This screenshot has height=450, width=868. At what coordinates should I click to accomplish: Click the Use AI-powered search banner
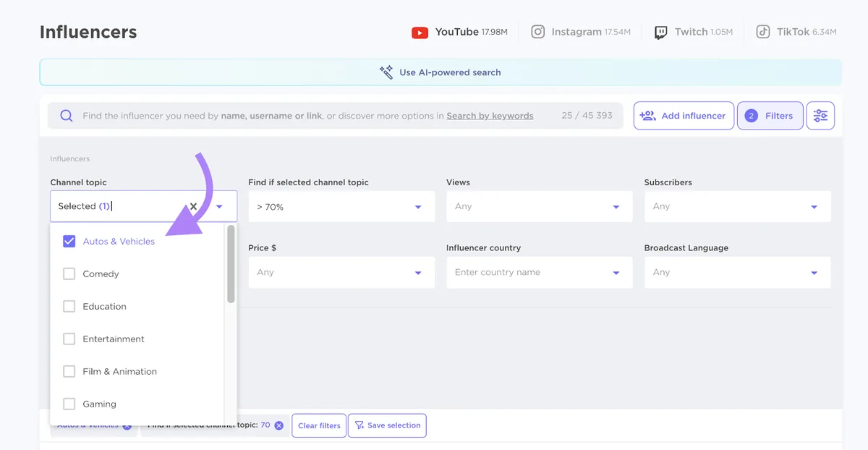tap(441, 72)
